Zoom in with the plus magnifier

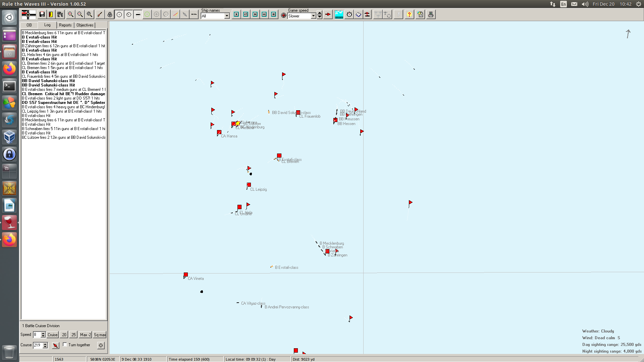point(70,14)
